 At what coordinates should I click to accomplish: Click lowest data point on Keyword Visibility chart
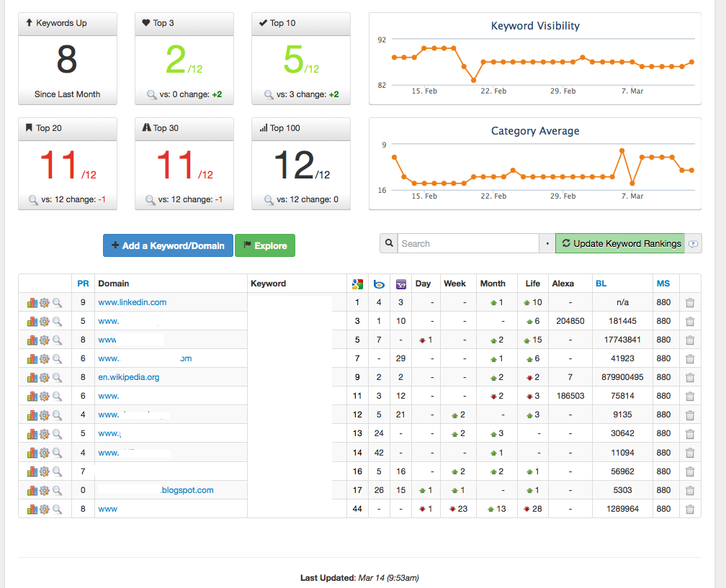point(474,80)
